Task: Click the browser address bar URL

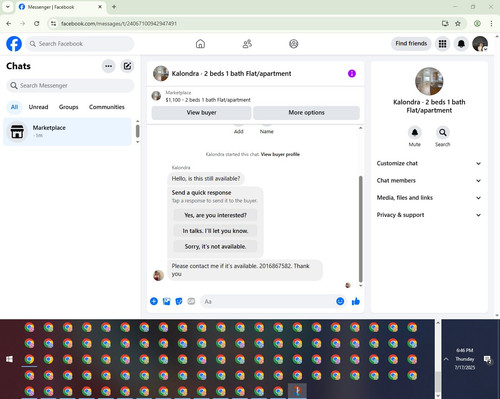Action: click(119, 24)
